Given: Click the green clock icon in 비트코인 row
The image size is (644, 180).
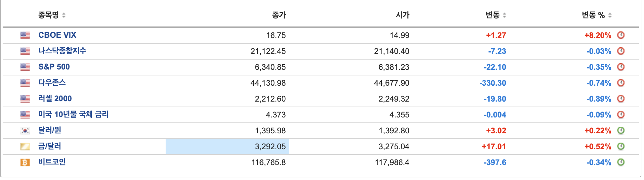Looking at the screenshot, I should [621, 162].
